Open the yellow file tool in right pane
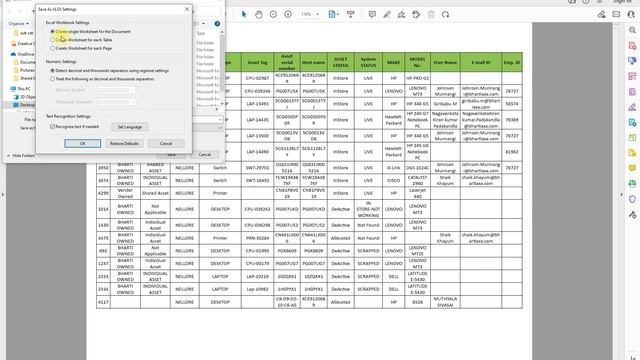The image size is (640, 360). [632, 153]
